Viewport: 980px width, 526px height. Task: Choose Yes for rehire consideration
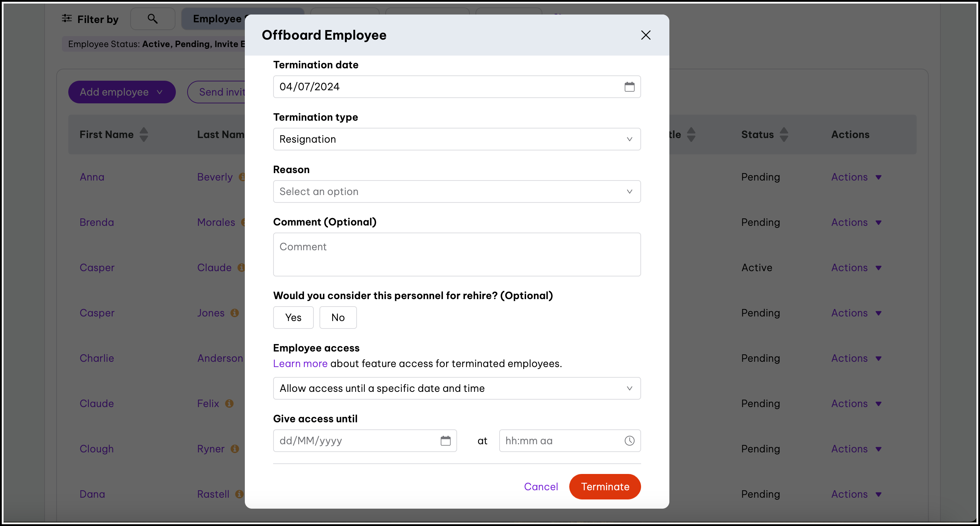(x=293, y=318)
